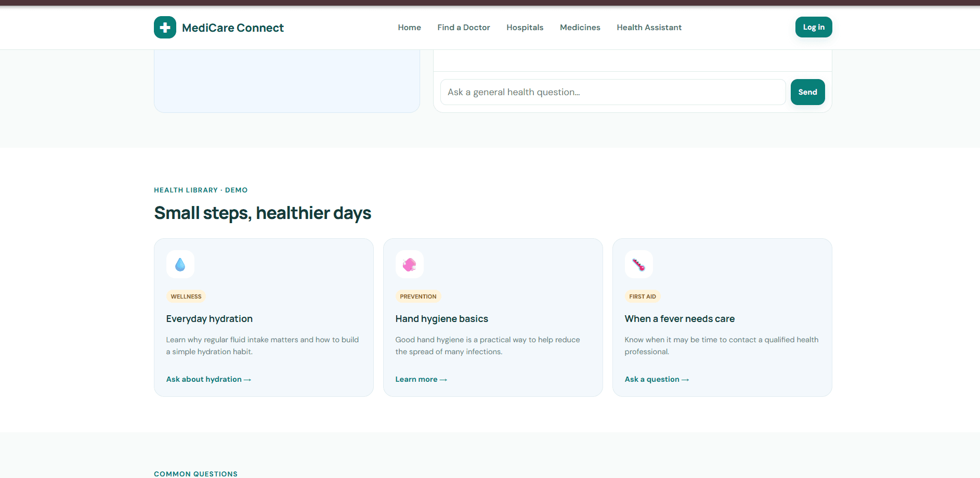980x478 pixels.
Task: Go to Find a Doctor page
Action: [x=464, y=28]
